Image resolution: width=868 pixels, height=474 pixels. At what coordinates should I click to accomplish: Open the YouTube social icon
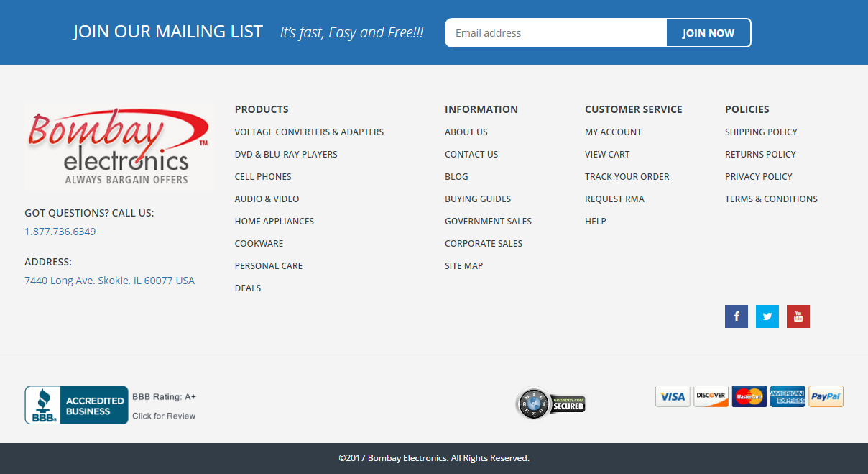[x=798, y=316]
